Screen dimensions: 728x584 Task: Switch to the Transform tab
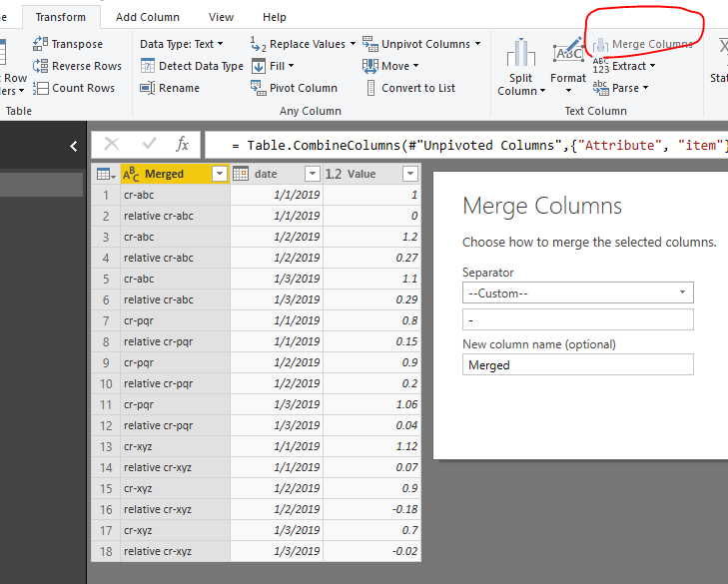(61, 17)
